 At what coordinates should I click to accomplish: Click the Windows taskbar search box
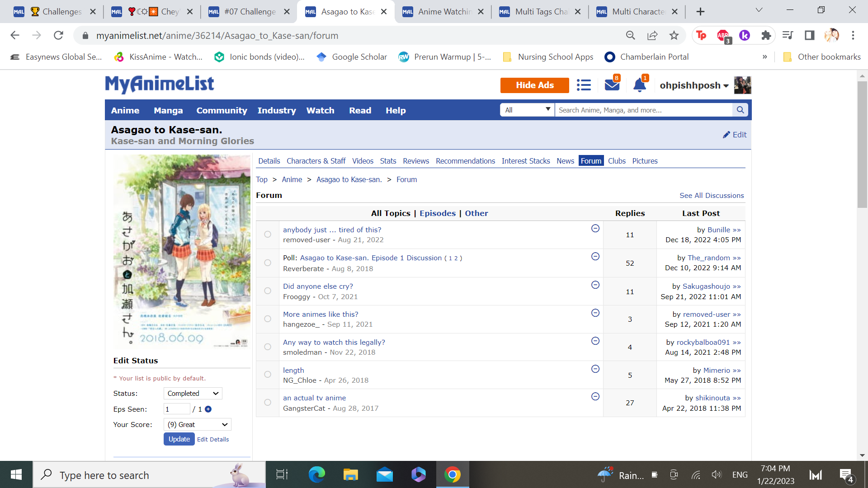(149, 475)
